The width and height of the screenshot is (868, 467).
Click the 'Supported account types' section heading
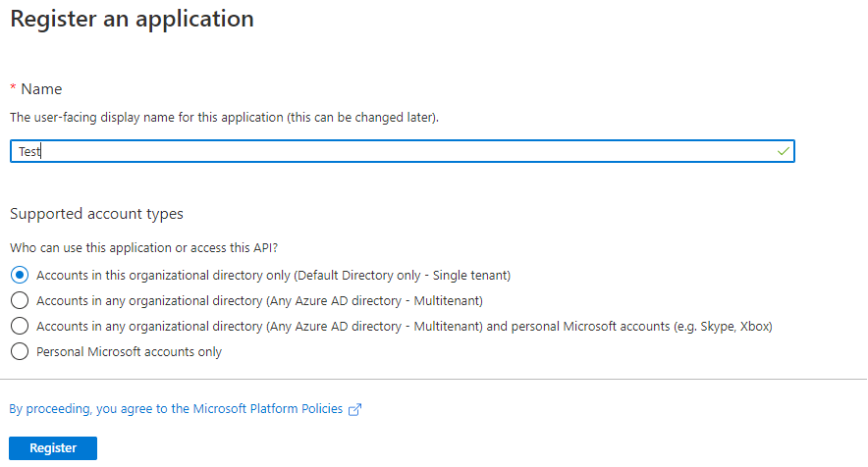[x=96, y=214]
